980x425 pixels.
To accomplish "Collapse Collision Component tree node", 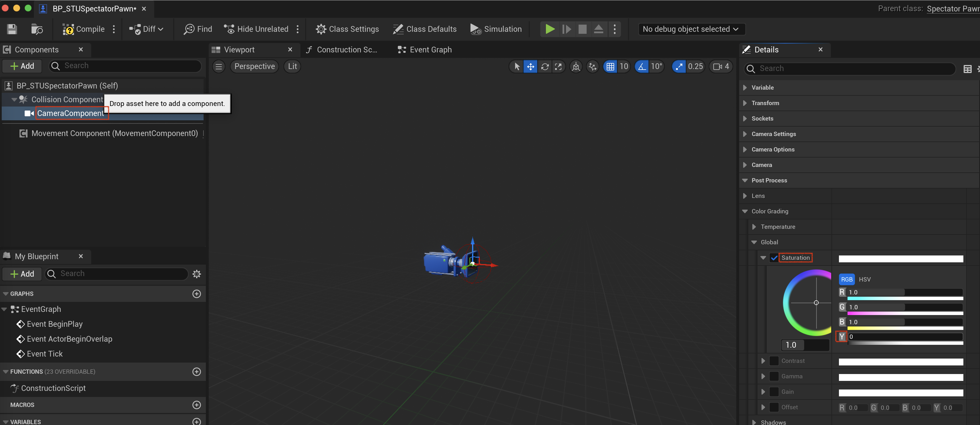I will (14, 100).
